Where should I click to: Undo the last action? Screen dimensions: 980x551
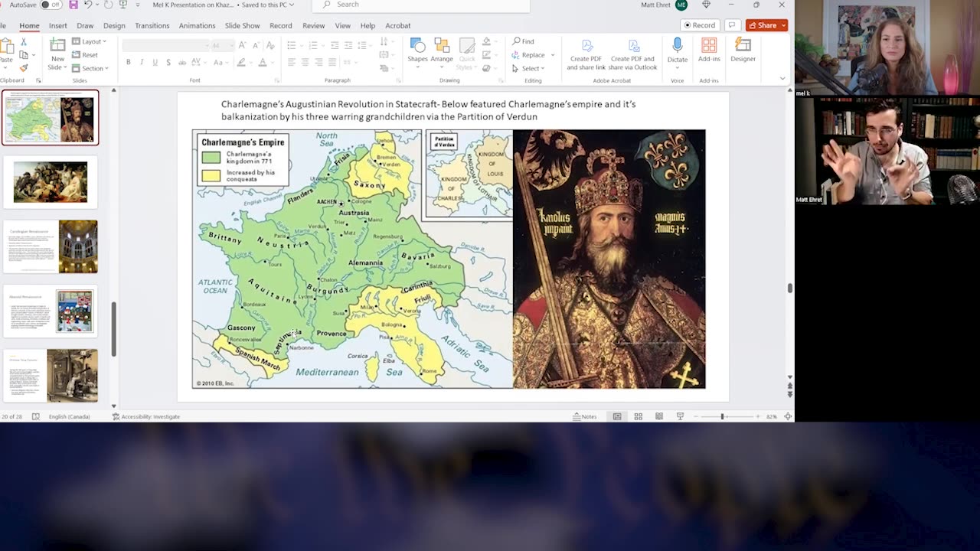pyautogui.click(x=89, y=5)
